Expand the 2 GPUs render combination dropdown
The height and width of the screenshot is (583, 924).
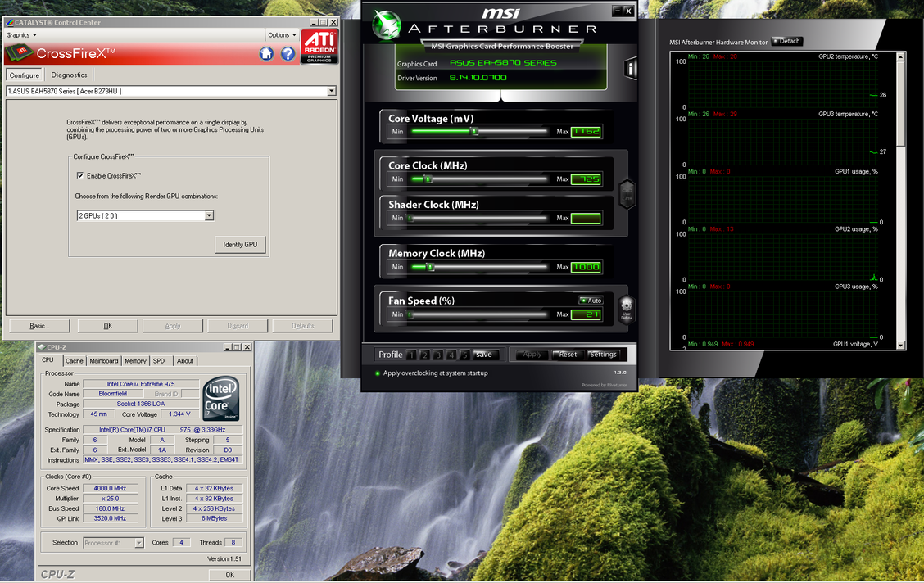[209, 216]
